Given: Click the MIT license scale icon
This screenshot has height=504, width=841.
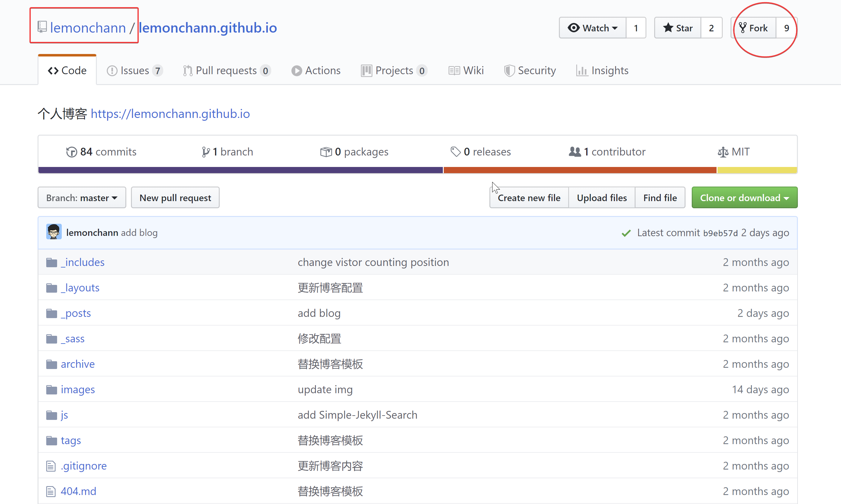Looking at the screenshot, I should tap(723, 152).
